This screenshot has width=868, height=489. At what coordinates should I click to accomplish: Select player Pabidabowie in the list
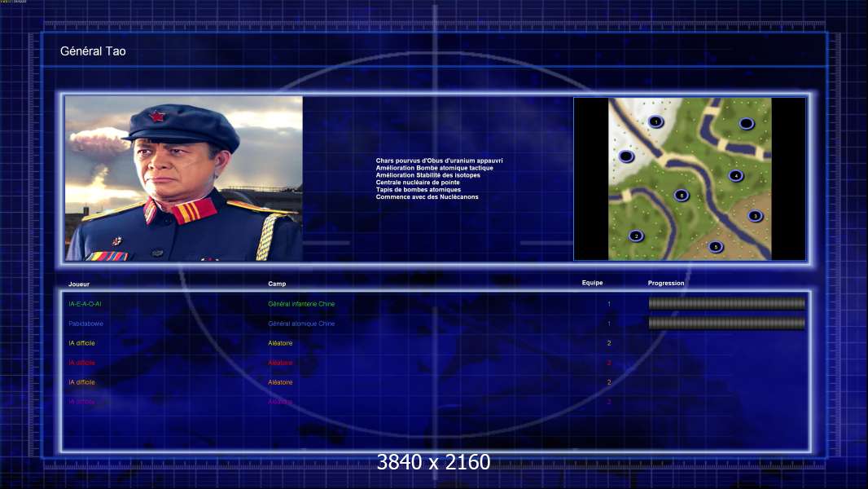tap(85, 324)
